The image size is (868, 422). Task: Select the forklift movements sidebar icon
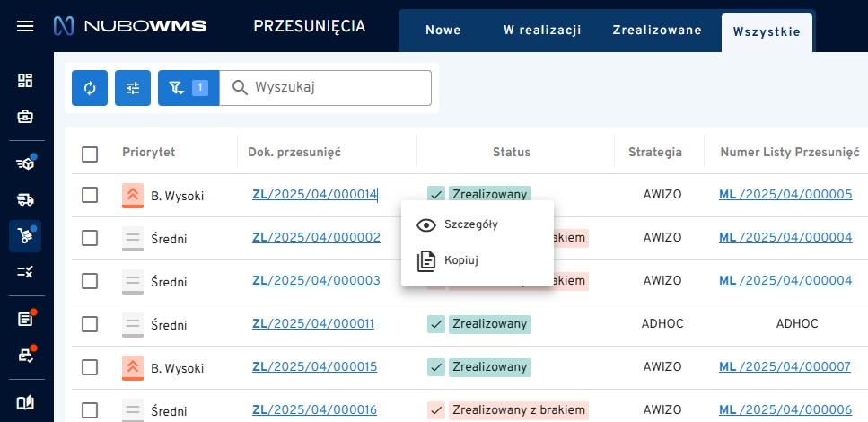(26, 235)
